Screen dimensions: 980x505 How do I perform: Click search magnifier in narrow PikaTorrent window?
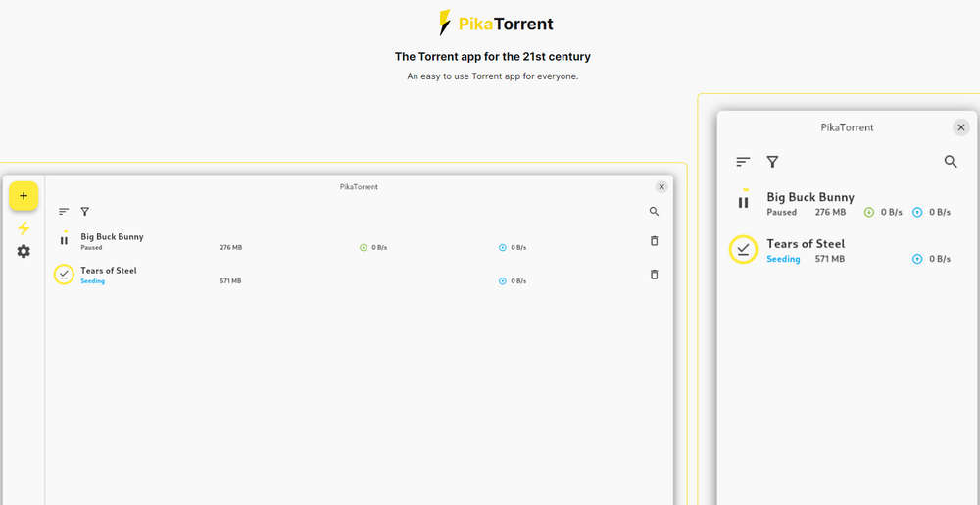click(x=951, y=162)
